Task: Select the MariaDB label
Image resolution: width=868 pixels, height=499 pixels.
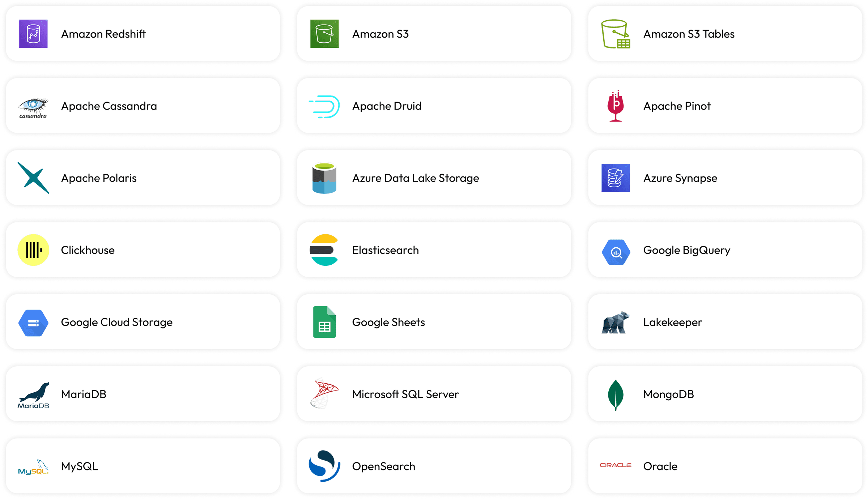Action: pos(84,394)
